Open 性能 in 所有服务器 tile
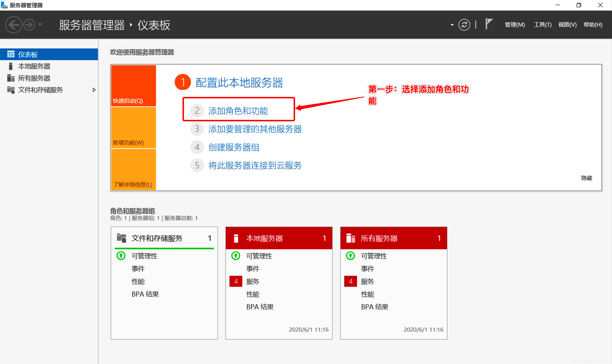 (368, 294)
